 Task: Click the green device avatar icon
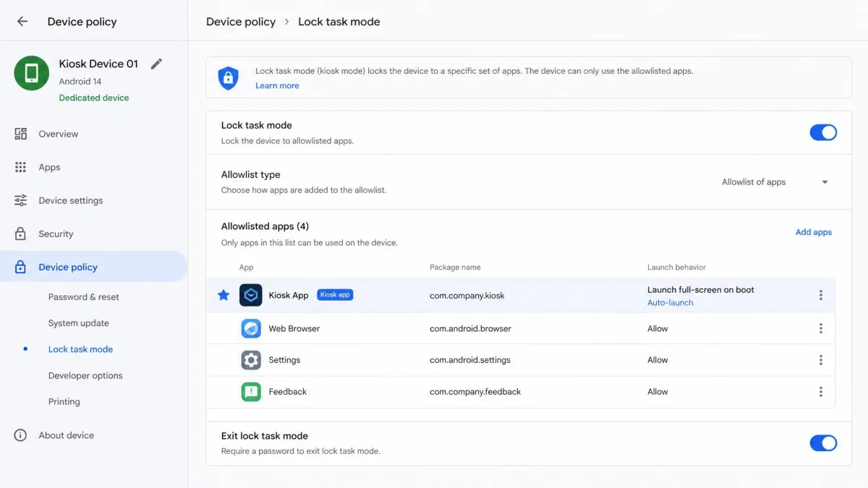click(x=32, y=73)
